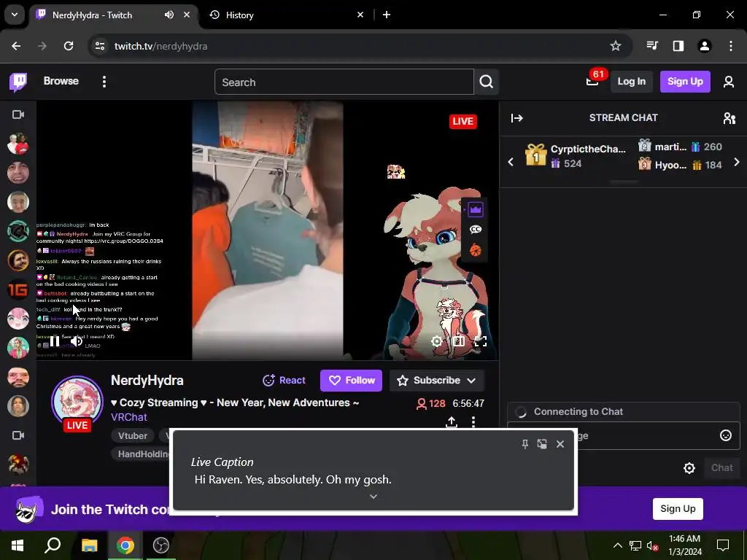Screen dimensions: 747x560
Task: Toggle Live Caption picture-in-picture mode
Action: (542, 444)
